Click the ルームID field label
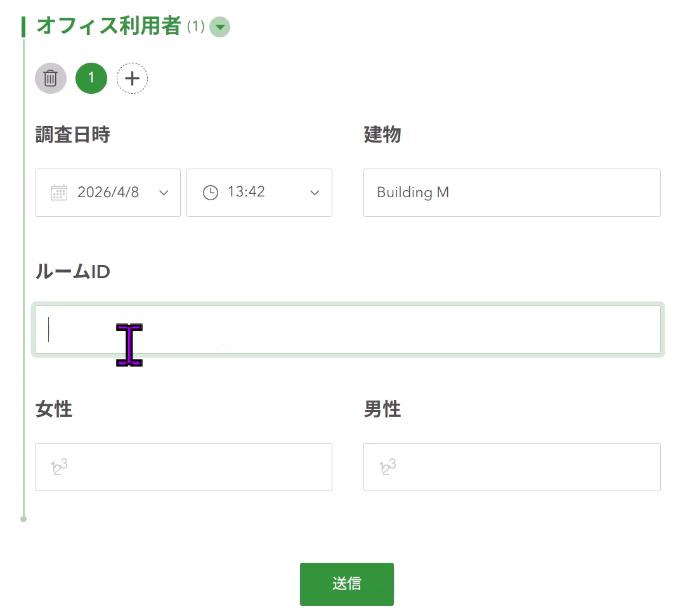Image resolution: width=685 pixels, height=616 pixels. point(73,272)
